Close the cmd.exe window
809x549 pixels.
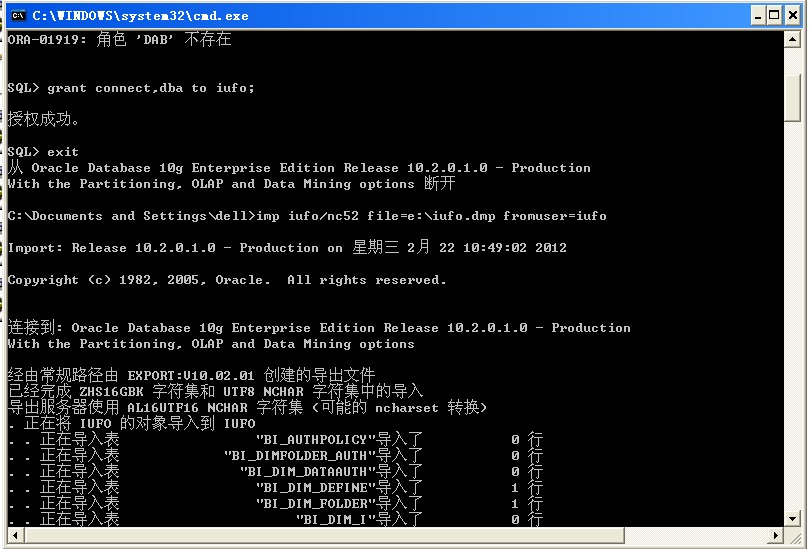792,15
